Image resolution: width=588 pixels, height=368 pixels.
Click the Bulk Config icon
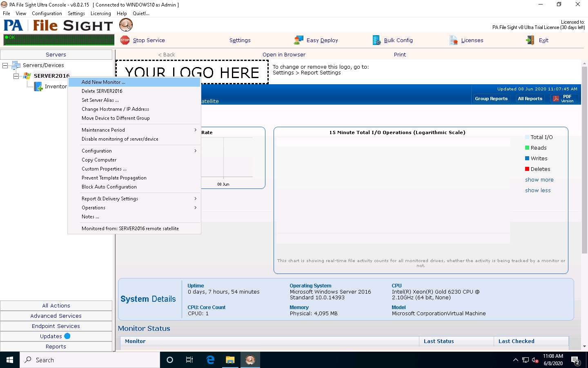376,40
